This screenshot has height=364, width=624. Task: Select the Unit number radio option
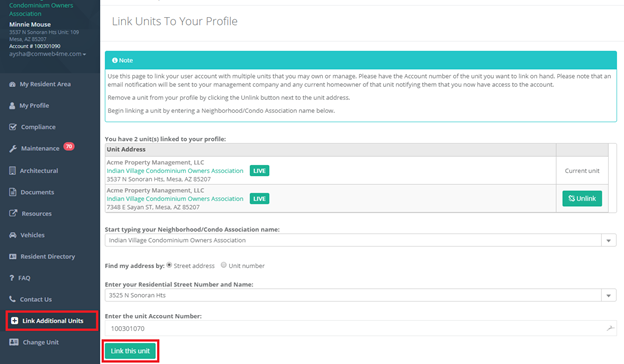[x=224, y=265]
